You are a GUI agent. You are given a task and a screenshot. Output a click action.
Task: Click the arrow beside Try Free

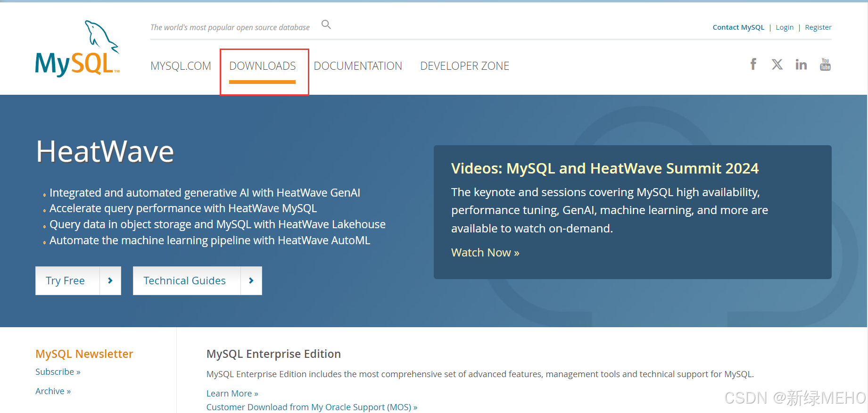tap(110, 281)
